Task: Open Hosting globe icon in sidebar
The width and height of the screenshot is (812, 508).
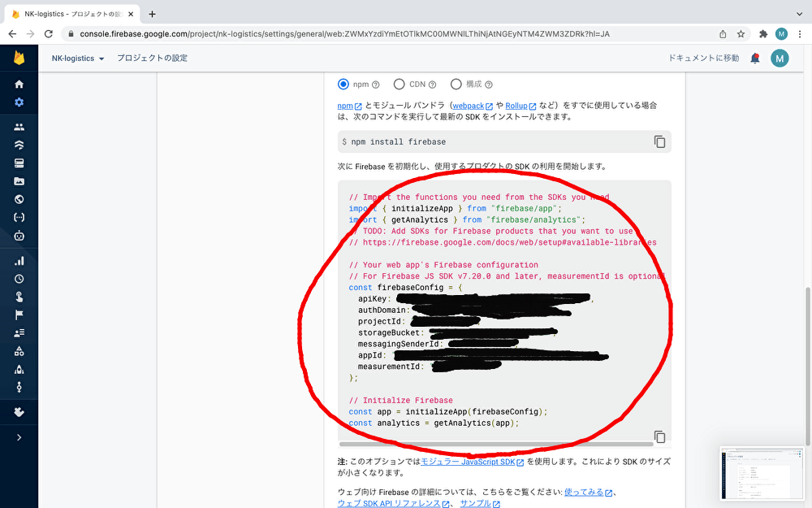Action: [19, 200]
